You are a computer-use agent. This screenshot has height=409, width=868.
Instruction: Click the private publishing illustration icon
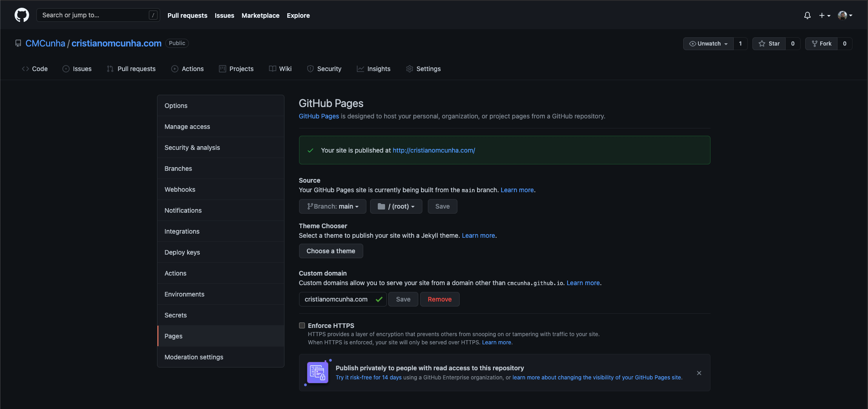point(318,373)
